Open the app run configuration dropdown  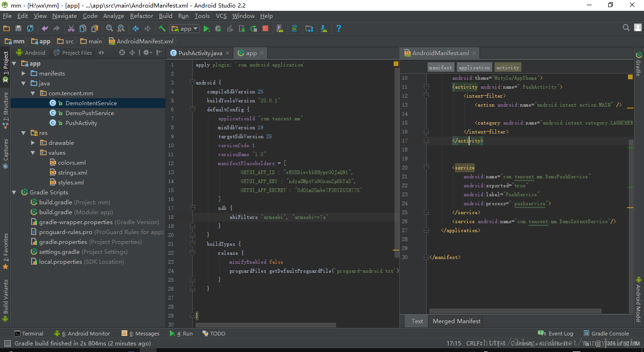point(185,28)
